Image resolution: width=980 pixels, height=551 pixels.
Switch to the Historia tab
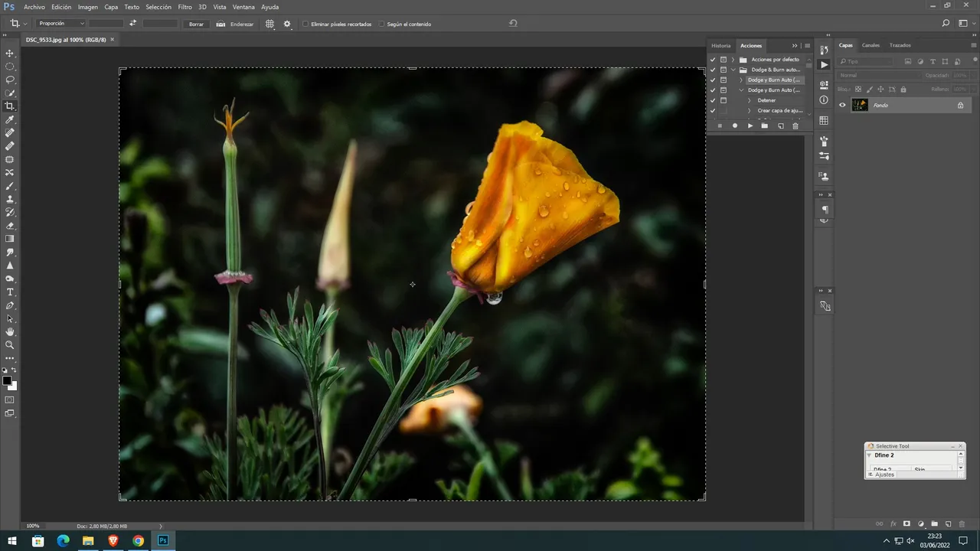click(721, 46)
